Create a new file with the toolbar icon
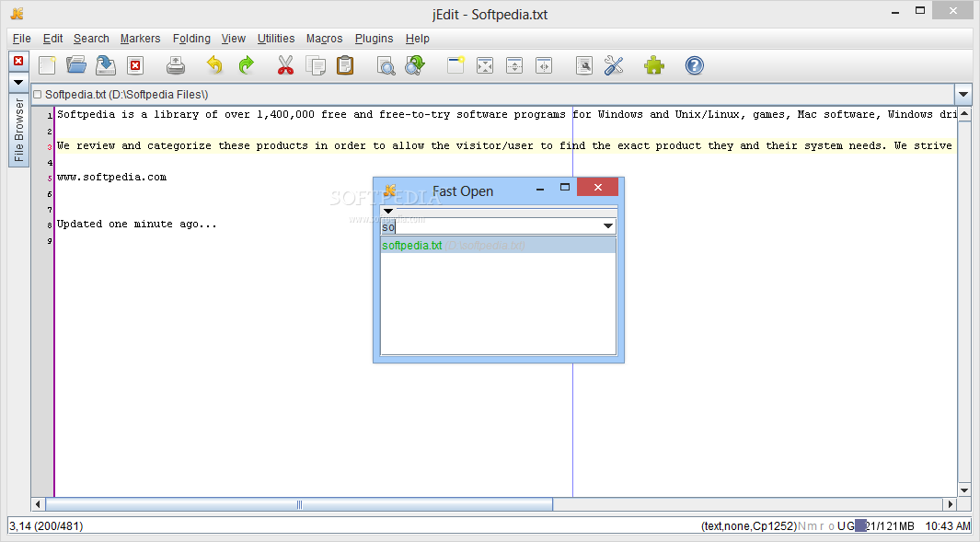Viewport: 980px width, 542px height. tap(48, 65)
